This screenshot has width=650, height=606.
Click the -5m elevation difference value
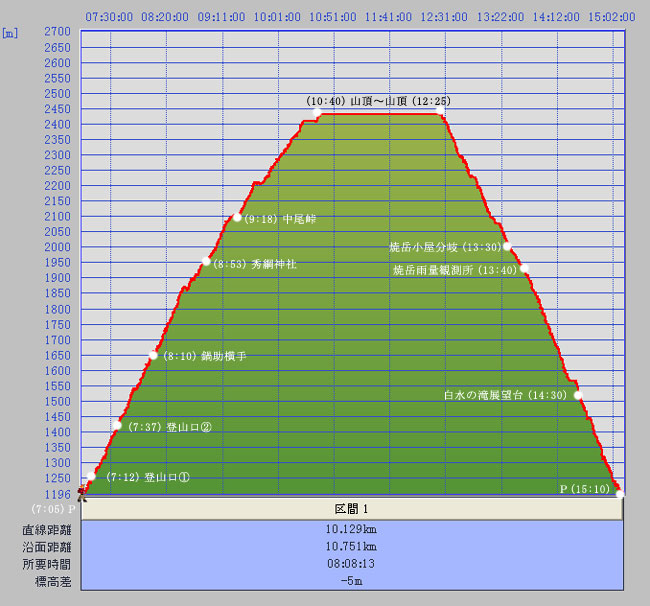click(x=352, y=581)
